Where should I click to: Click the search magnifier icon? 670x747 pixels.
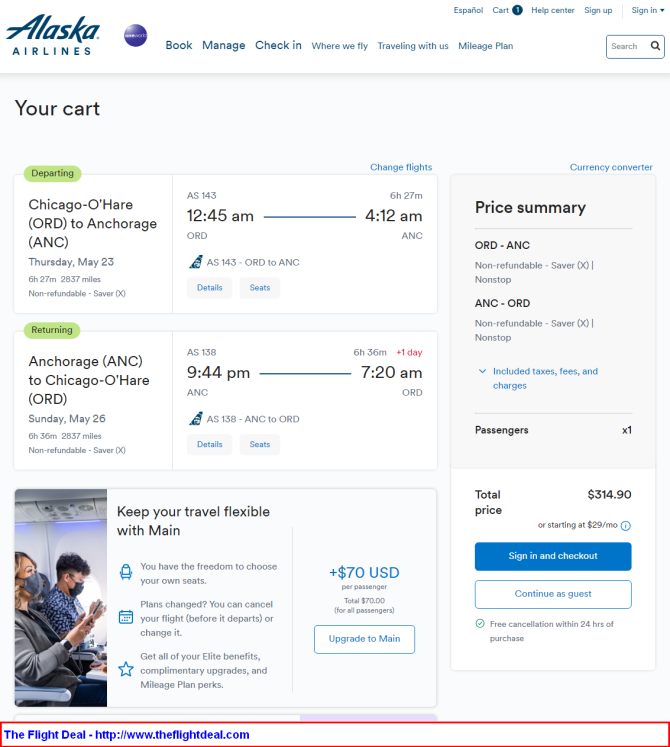[x=655, y=46]
